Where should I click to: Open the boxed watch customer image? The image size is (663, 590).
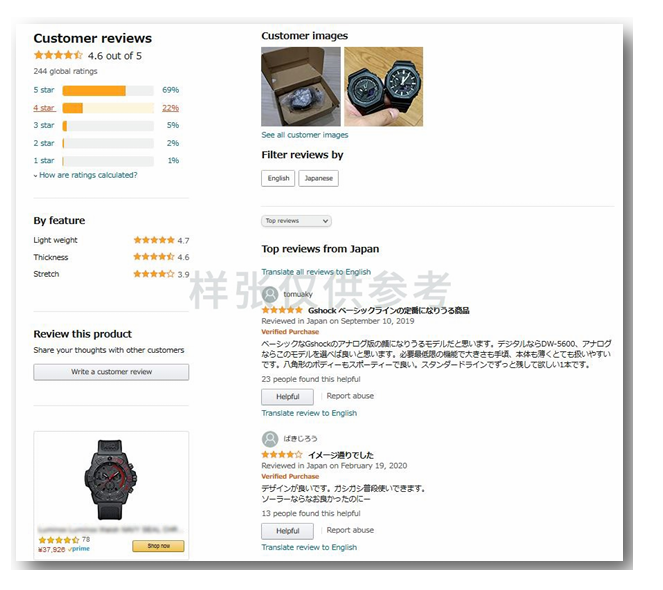coord(301,87)
